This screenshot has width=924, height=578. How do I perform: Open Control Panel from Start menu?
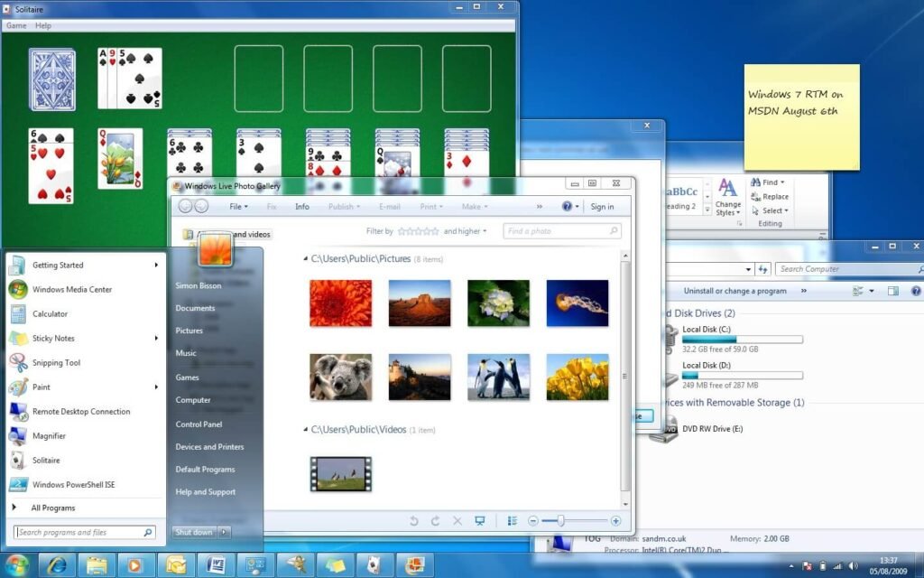[199, 424]
